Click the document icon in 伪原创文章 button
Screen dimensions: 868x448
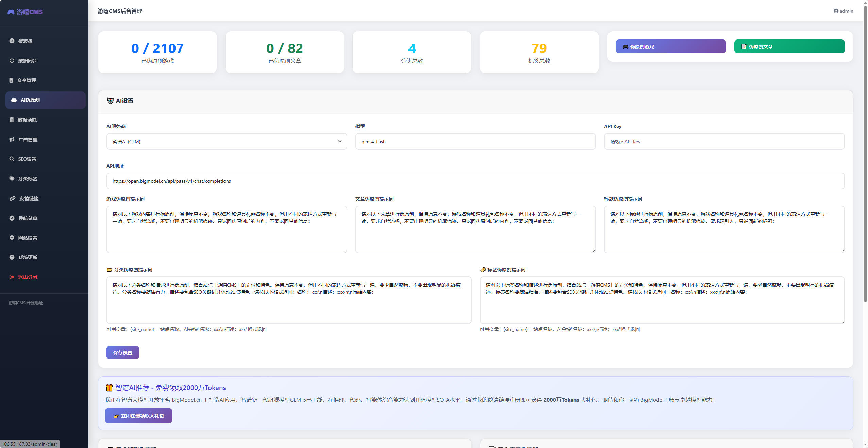744,47
